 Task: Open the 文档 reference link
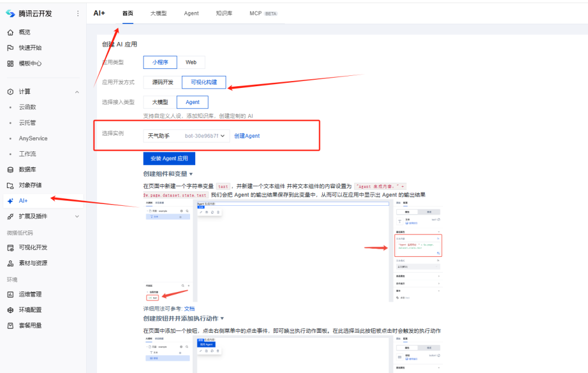[x=189, y=309]
